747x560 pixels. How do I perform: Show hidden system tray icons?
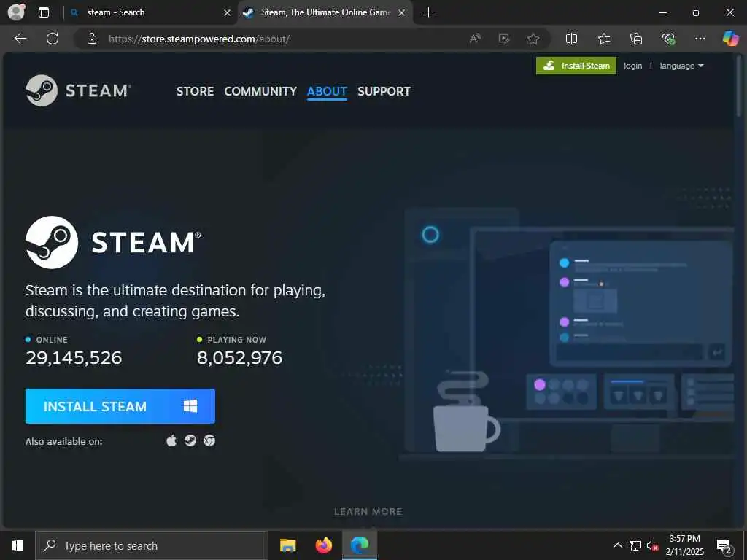pos(617,545)
